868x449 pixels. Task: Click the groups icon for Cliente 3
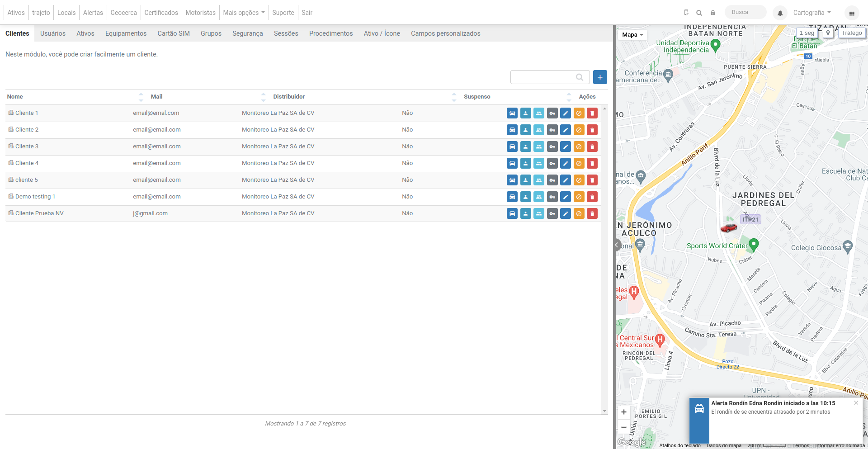539,147
